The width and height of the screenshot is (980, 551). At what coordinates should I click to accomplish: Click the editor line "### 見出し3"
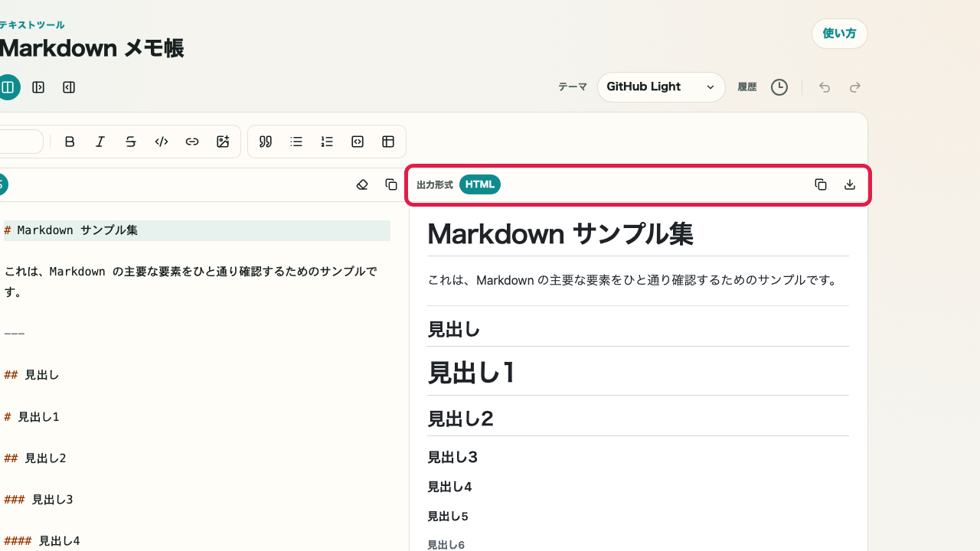[x=38, y=500]
